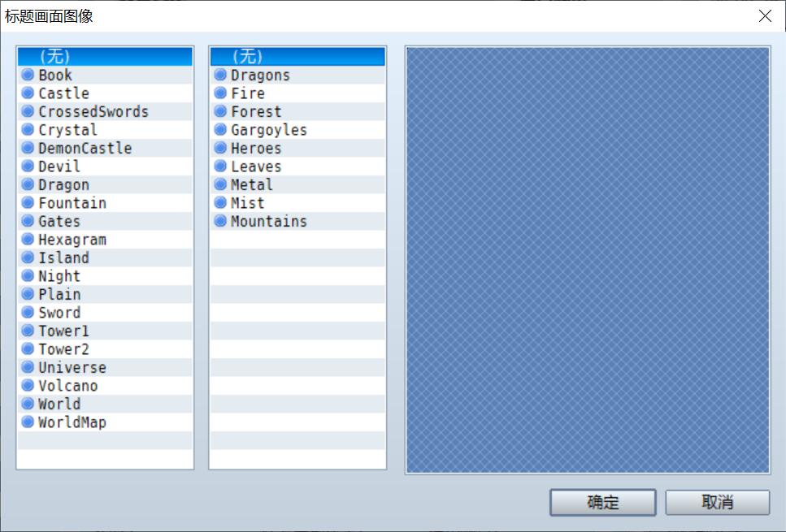
Task: Choose the Heroes list entry
Action: 297,148
